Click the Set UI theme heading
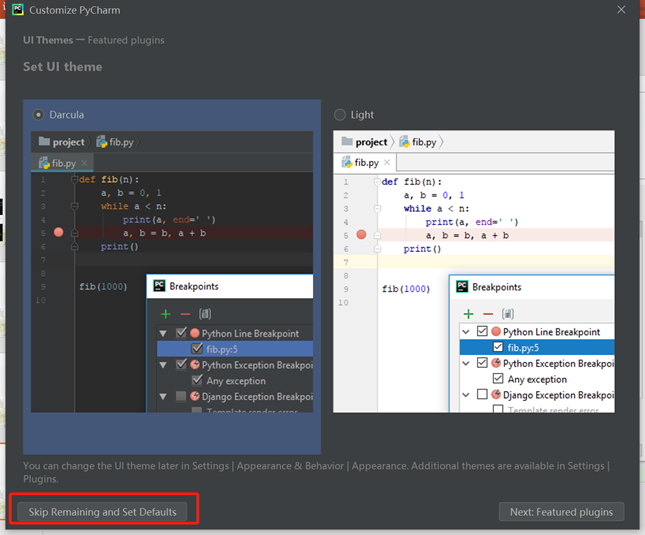 [x=63, y=67]
